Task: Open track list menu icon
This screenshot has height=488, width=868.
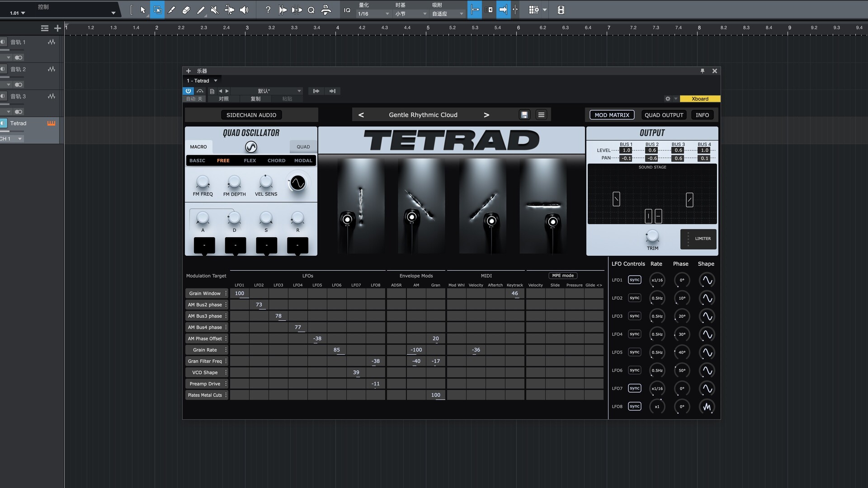Action: [44, 28]
